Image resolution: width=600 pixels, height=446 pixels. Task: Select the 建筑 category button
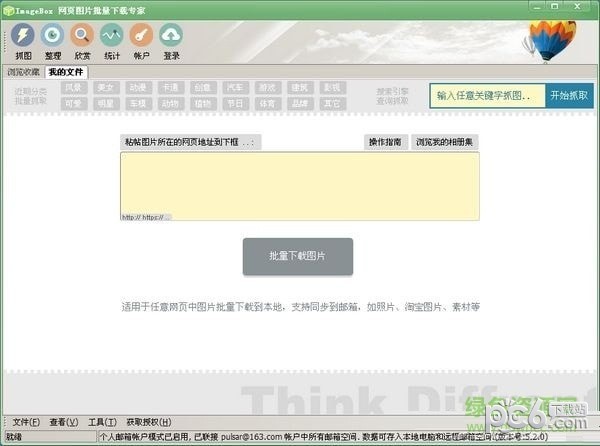coord(300,88)
